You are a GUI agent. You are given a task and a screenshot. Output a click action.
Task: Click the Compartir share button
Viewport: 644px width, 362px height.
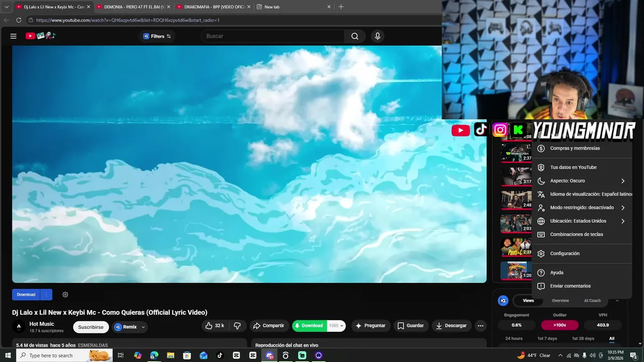[x=269, y=326]
